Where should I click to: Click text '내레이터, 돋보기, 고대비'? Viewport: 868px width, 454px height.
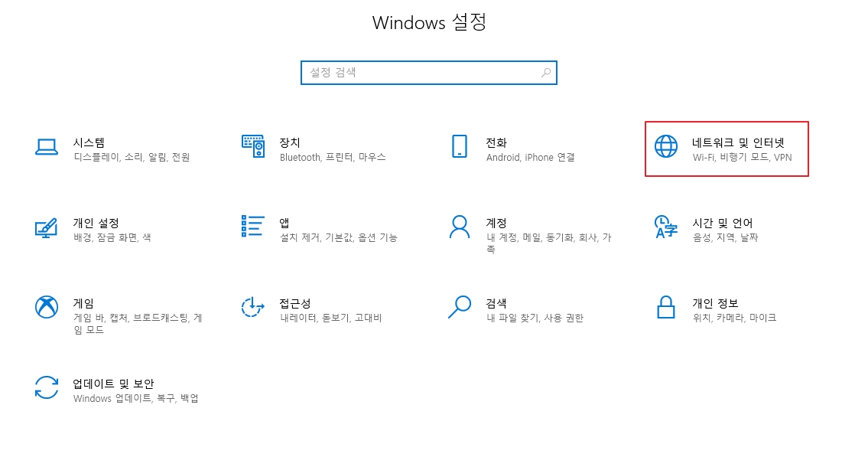(331, 318)
